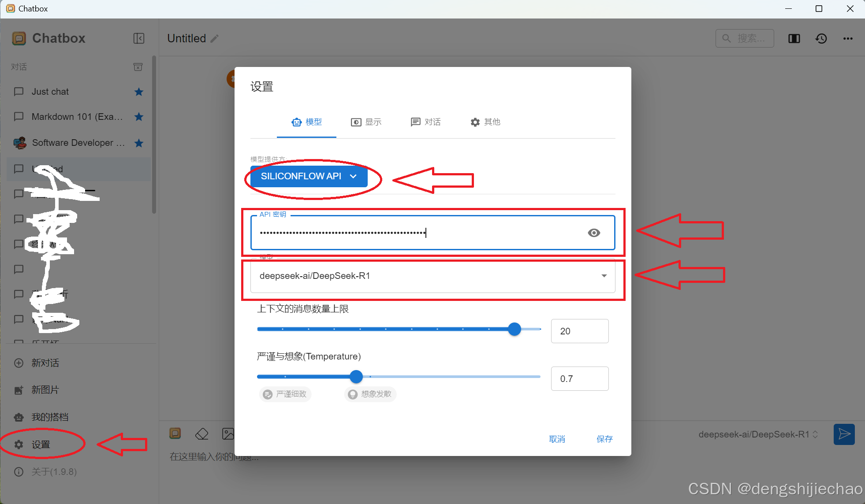This screenshot has width=865, height=504.
Task: Select the 严谨细致 temperature preset
Action: pyautogui.click(x=285, y=394)
